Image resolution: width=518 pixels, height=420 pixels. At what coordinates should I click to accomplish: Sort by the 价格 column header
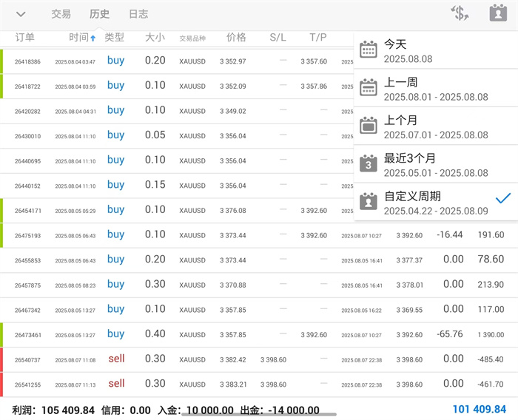[x=236, y=37]
